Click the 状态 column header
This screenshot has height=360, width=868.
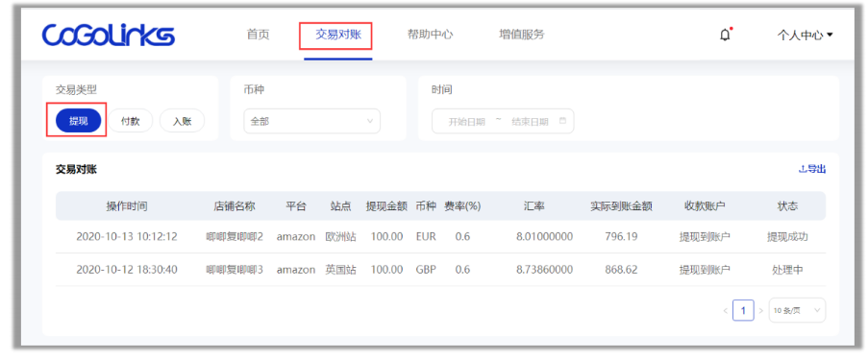point(787,206)
